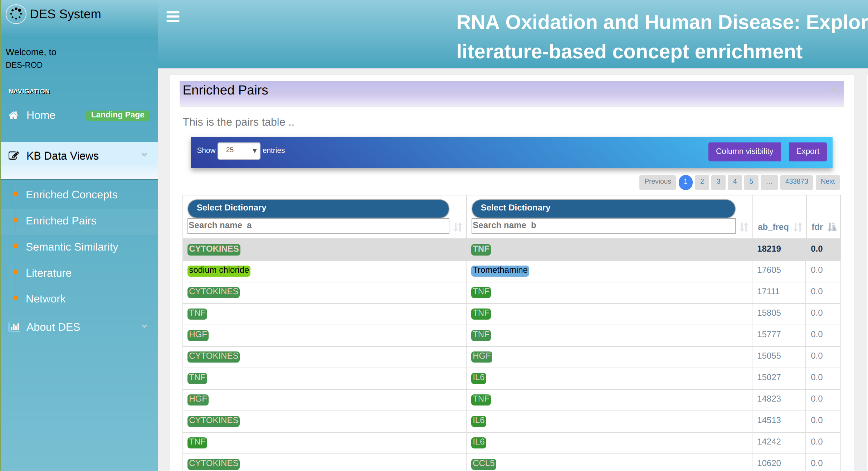Collapse the Enriched Pairs panel chevron

click(x=834, y=89)
